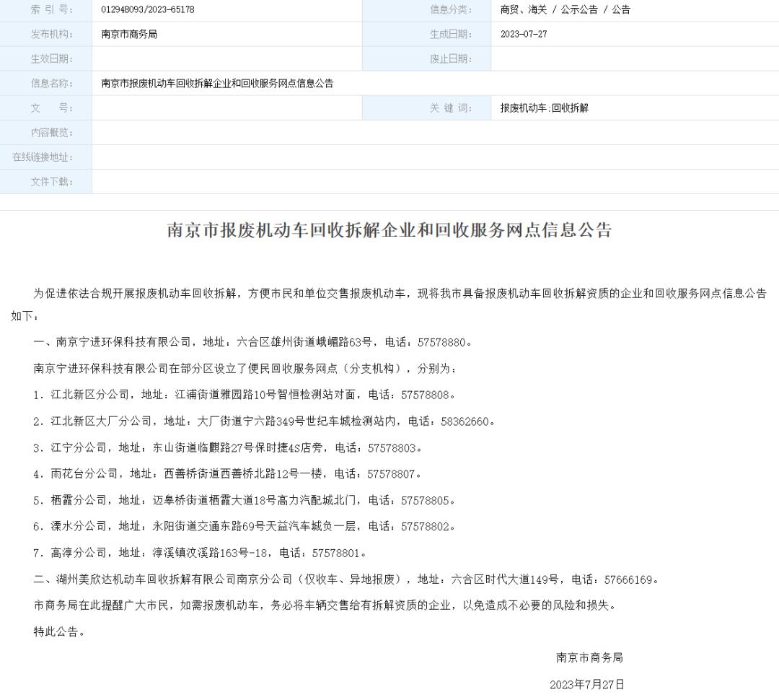This screenshot has height=700, width=779.
Task: Click the large bold announcement title heading
Action: (x=389, y=231)
